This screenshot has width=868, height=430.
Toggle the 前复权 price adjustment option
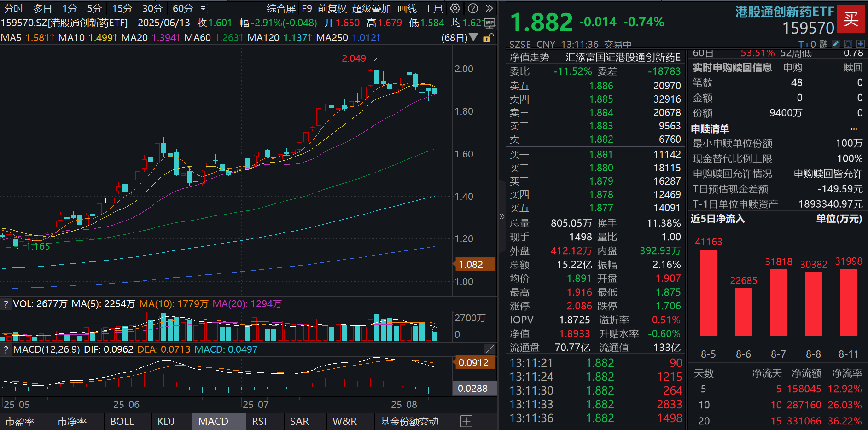click(332, 8)
